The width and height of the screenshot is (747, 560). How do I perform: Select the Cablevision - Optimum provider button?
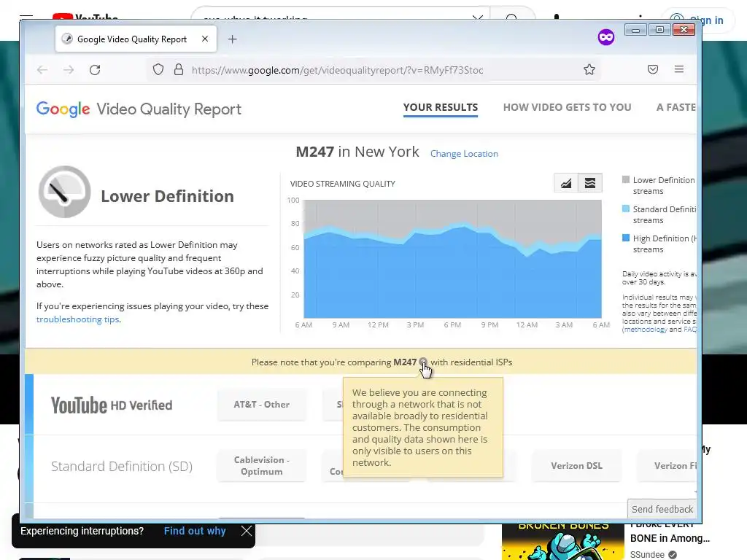[x=262, y=466]
